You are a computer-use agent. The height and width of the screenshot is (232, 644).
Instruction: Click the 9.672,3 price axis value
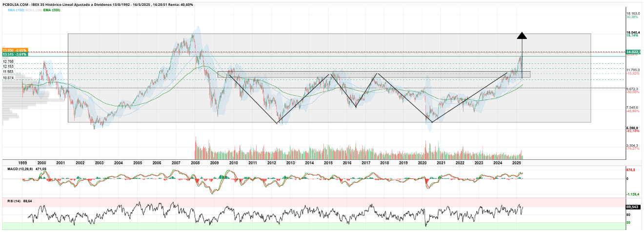click(x=633, y=89)
